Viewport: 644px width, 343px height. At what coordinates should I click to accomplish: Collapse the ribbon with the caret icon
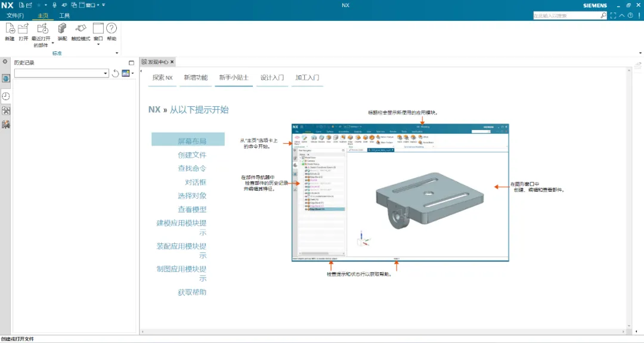pos(622,16)
